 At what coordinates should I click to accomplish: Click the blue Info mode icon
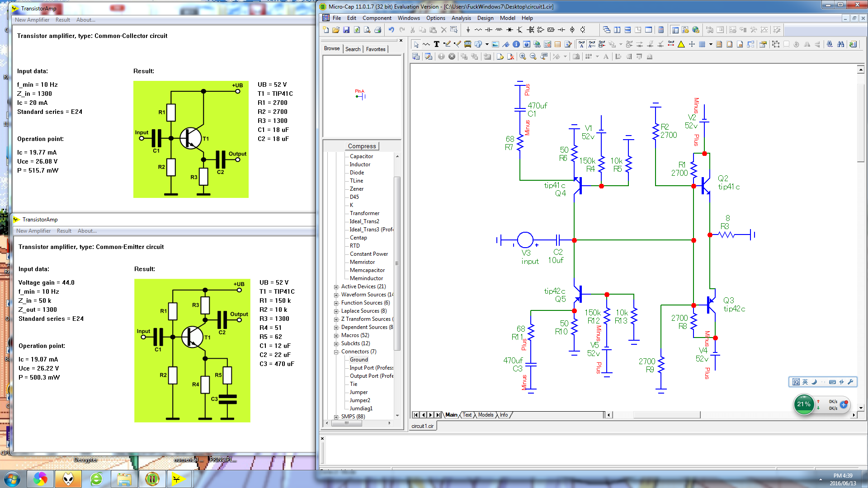coord(516,44)
